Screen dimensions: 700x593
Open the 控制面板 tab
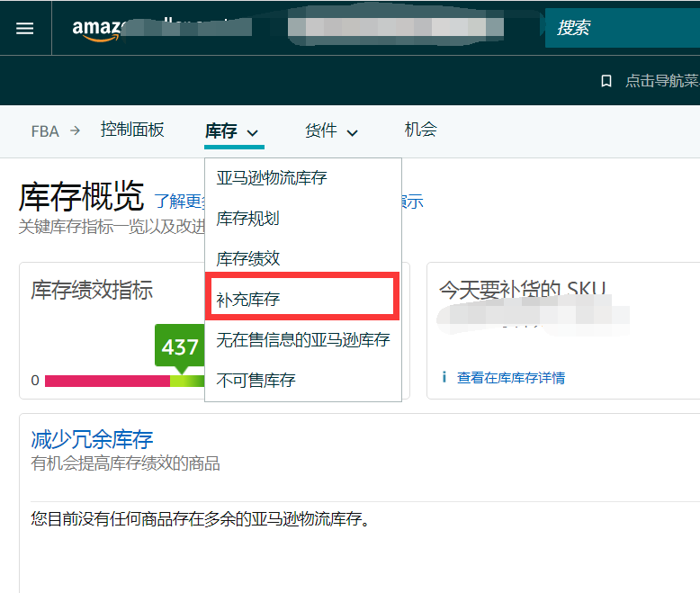pyautogui.click(x=132, y=130)
